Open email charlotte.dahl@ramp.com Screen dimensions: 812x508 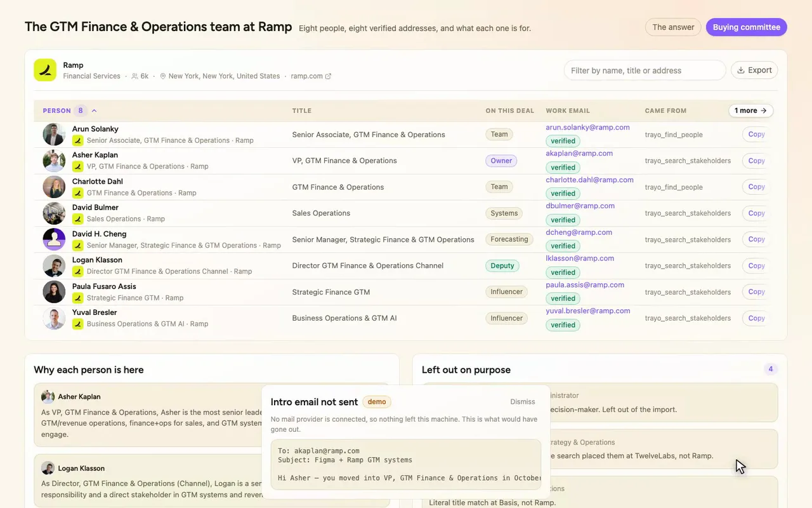[x=589, y=180]
